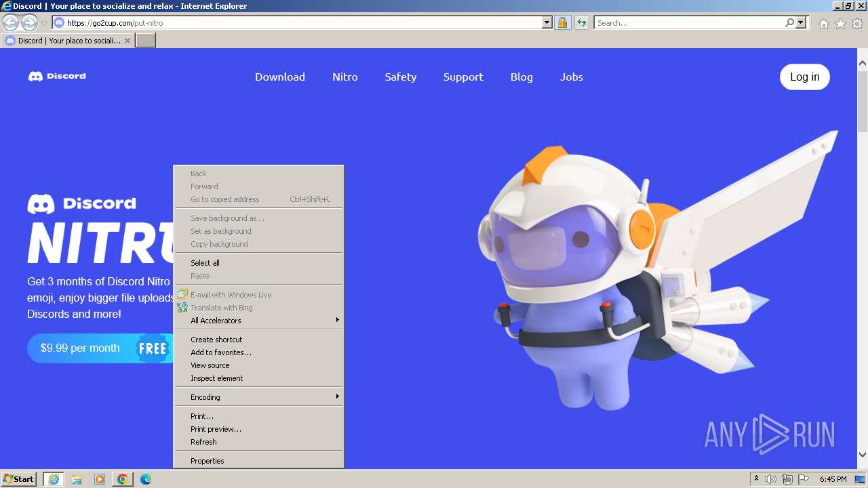This screenshot has width=868, height=488.
Task: Select Set as background menu item
Action: coord(259,231)
